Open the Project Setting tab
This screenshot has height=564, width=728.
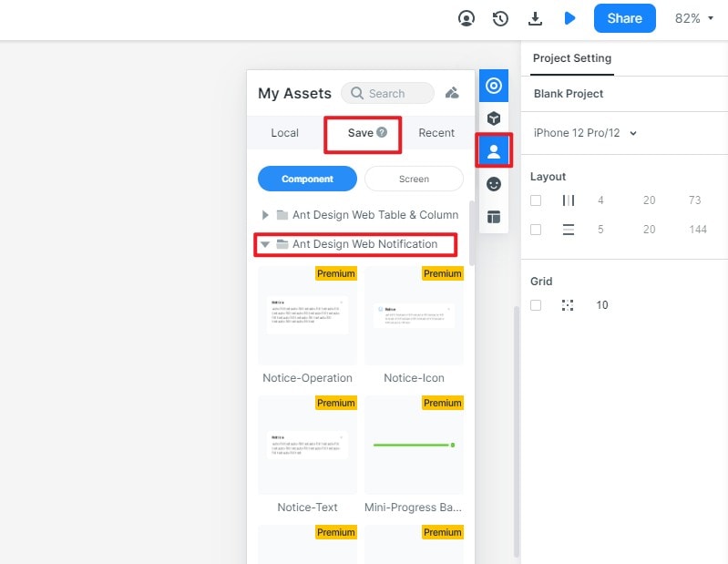coord(572,58)
